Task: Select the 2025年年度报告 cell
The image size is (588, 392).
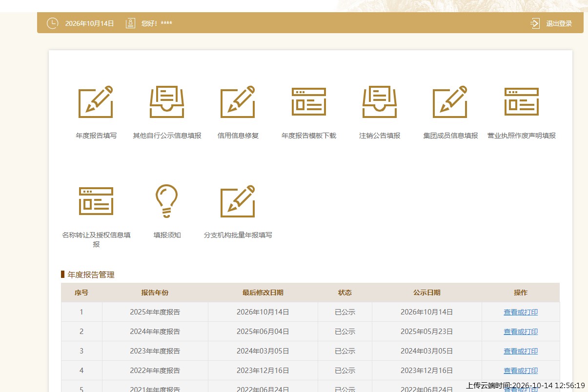Action: point(155,312)
